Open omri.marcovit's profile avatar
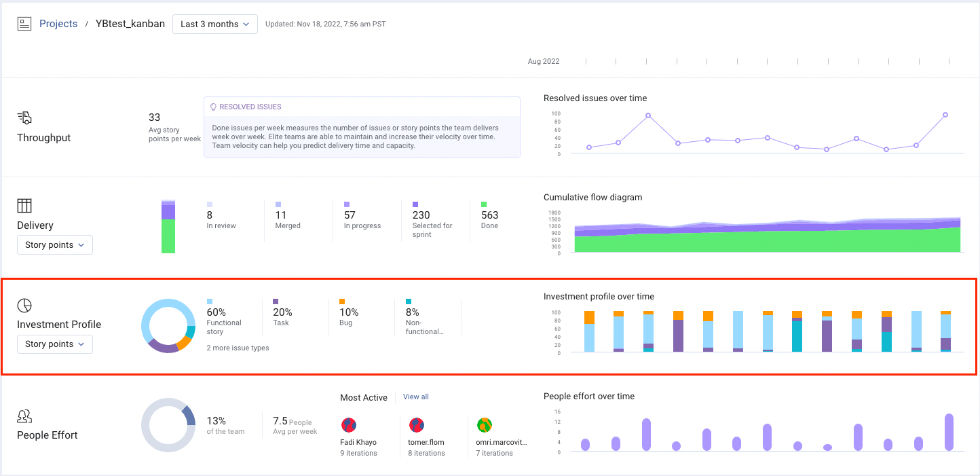The image size is (980, 476). pos(485,424)
